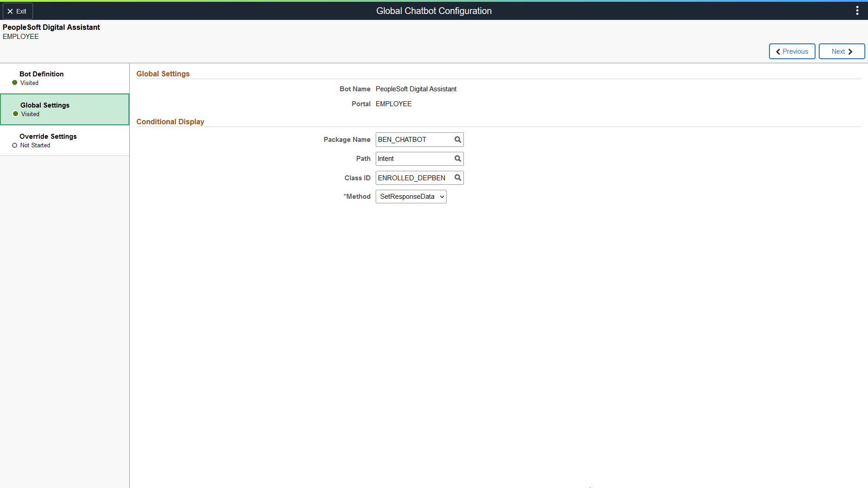Select SetResponseData from the Method list

click(407, 196)
